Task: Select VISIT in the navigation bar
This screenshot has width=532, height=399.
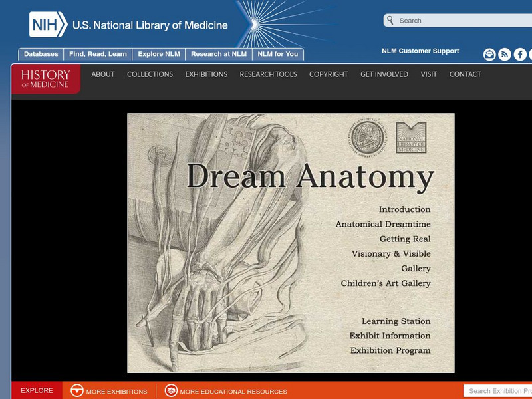Action: [x=429, y=74]
